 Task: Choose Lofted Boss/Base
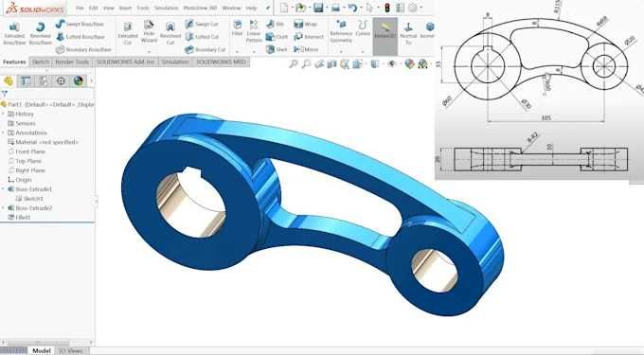[x=80, y=37]
